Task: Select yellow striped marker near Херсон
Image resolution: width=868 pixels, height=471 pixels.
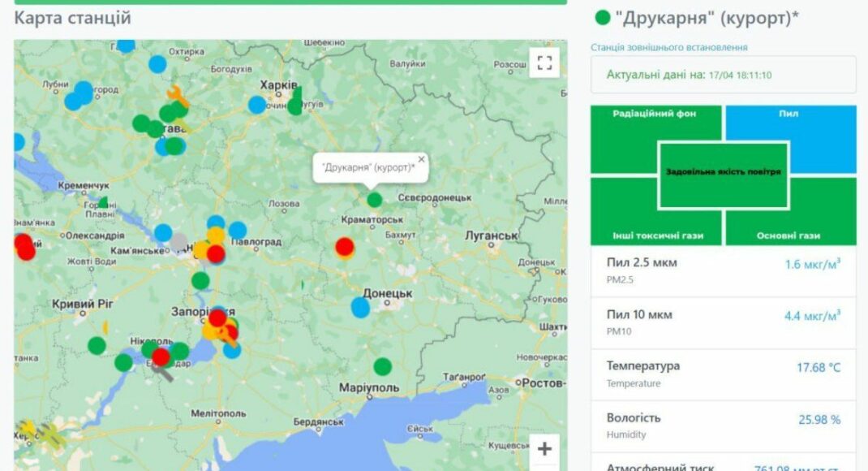Action: coord(51,435)
